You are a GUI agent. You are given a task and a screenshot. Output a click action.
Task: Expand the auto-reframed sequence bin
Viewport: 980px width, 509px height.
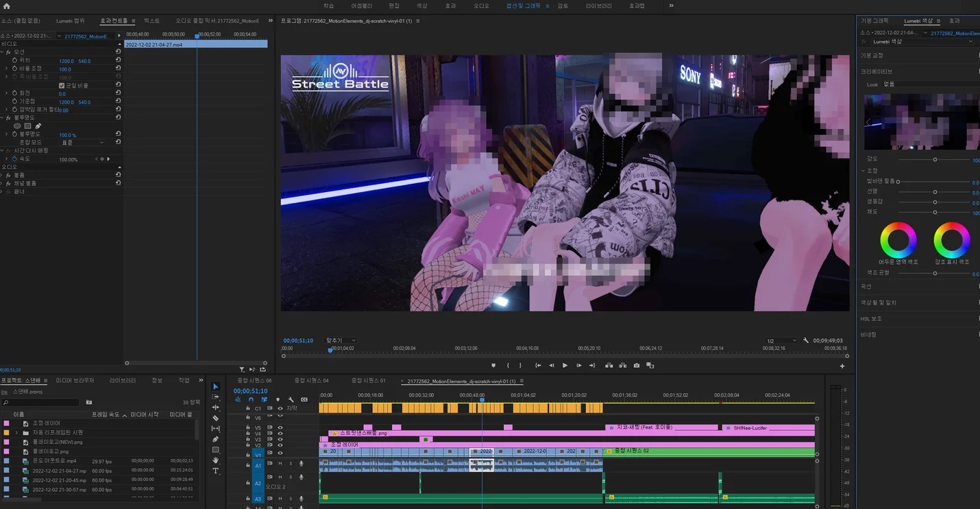click(16, 433)
